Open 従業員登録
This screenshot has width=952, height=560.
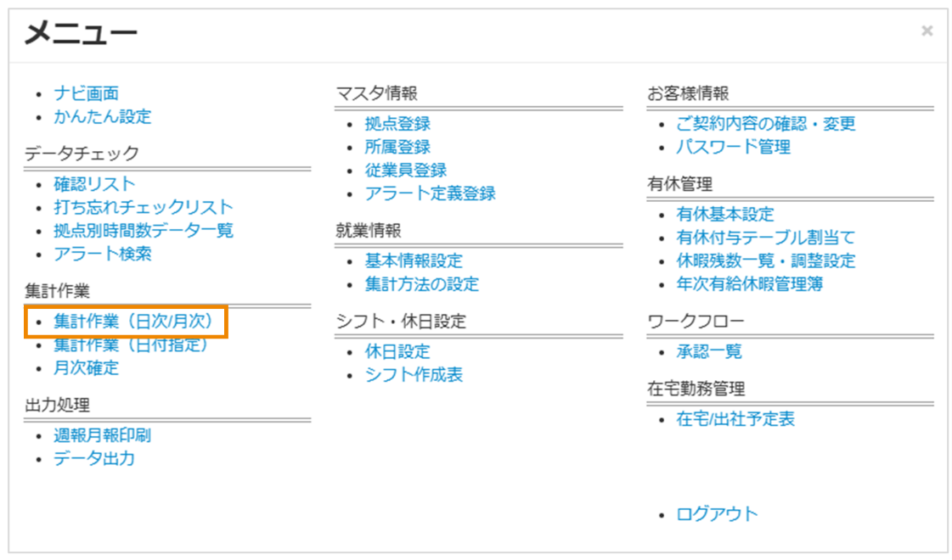click(x=405, y=169)
